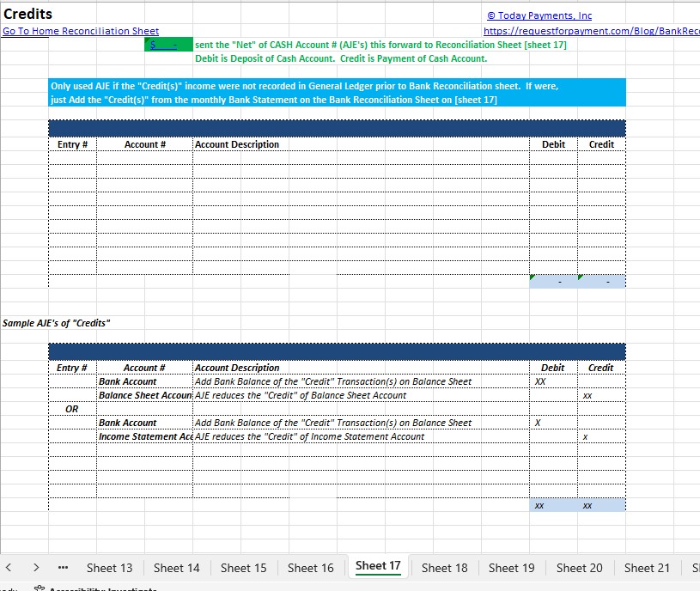Click the green net amount cell link
The width and height of the screenshot is (700, 591).
click(x=168, y=45)
